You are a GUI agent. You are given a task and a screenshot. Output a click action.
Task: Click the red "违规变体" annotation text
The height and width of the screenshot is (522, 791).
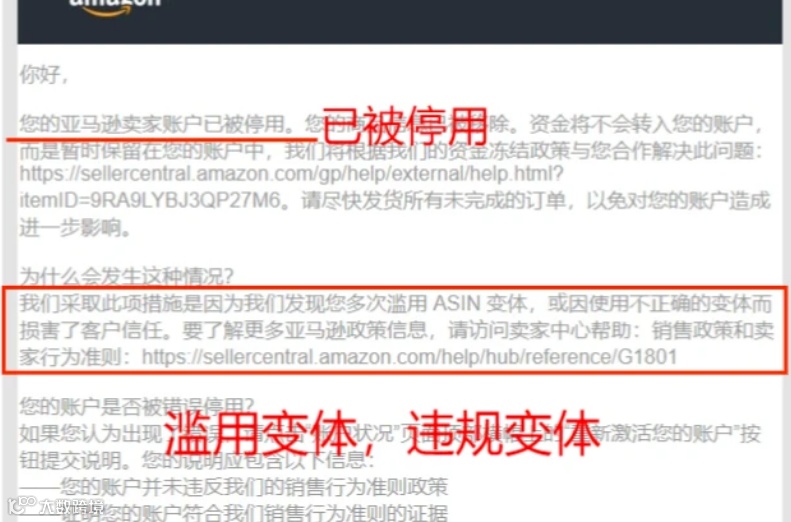click(502, 433)
